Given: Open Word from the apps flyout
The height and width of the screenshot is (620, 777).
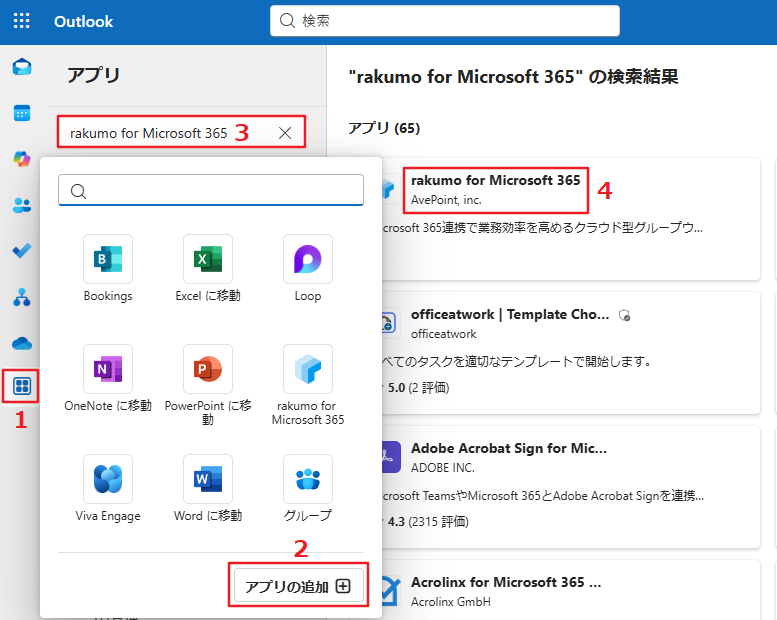Looking at the screenshot, I should [x=208, y=489].
